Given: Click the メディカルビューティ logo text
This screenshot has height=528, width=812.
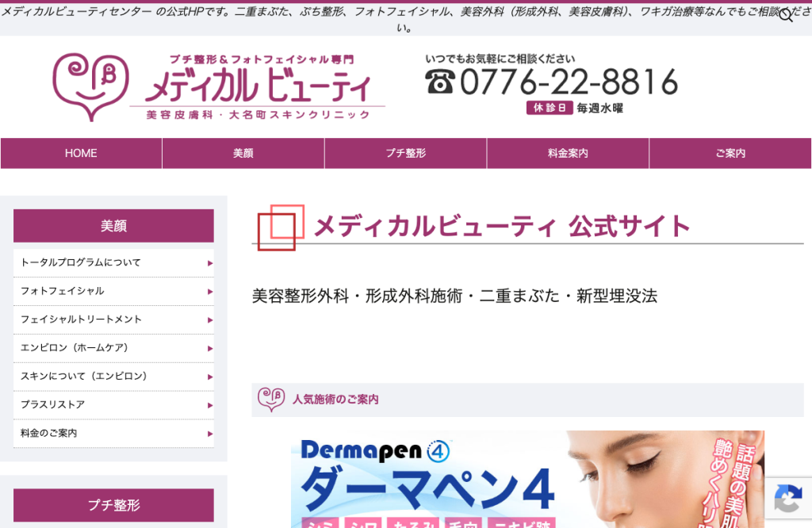Looking at the screenshot, I should click(x=258, y=86).
